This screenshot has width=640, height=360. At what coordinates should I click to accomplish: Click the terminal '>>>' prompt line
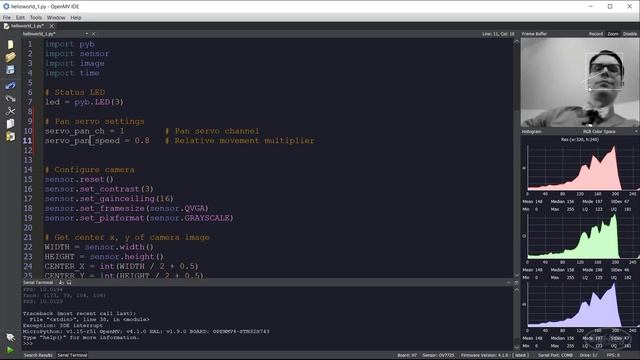click(28, 344)
